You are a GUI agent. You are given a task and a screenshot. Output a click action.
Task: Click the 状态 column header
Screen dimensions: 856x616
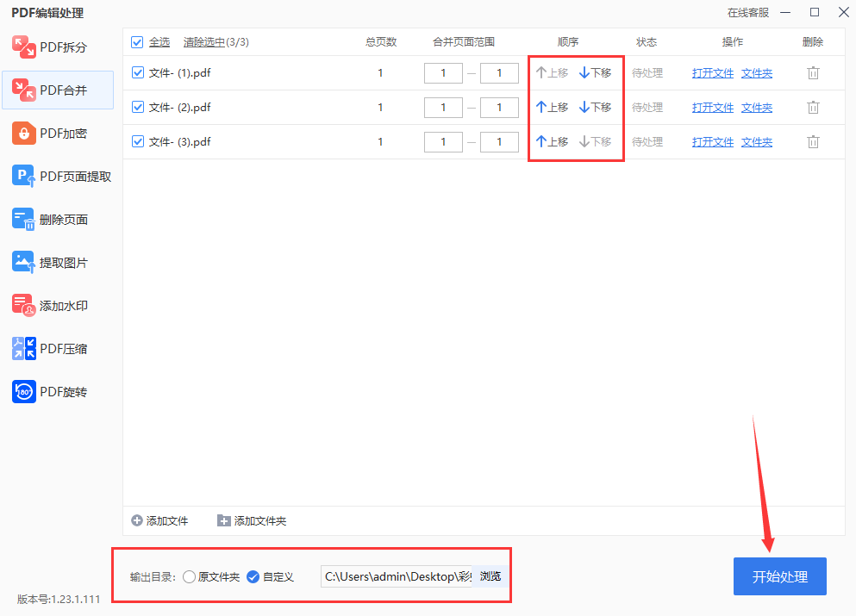coord(647,42)
